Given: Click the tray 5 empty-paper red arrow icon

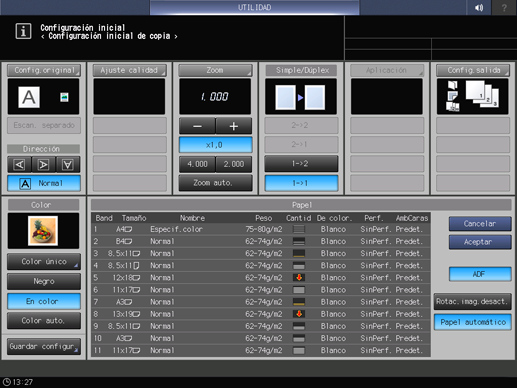Looking at the screenshot, I should (299, 277).
